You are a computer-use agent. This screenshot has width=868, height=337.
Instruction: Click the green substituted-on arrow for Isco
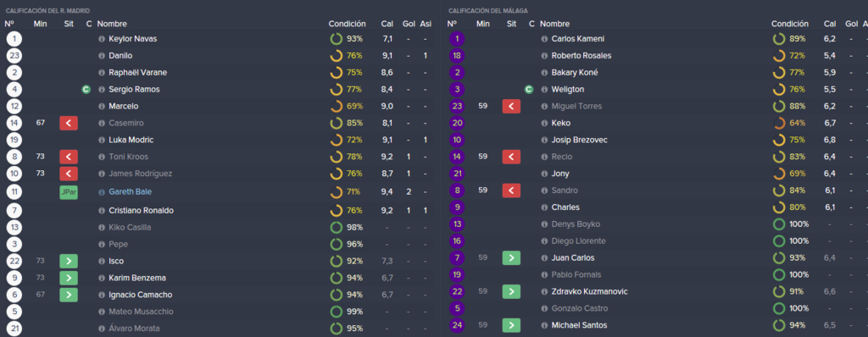coord(69,261)
